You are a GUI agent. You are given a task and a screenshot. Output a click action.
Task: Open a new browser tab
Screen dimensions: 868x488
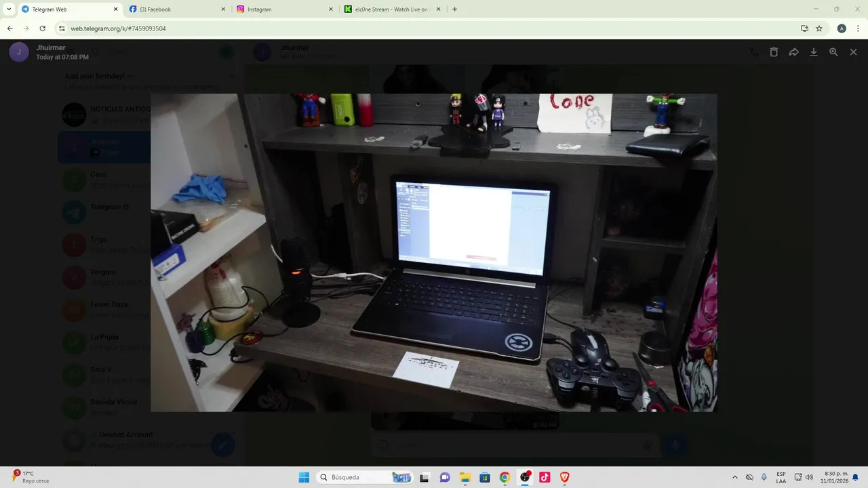(454, 9)
